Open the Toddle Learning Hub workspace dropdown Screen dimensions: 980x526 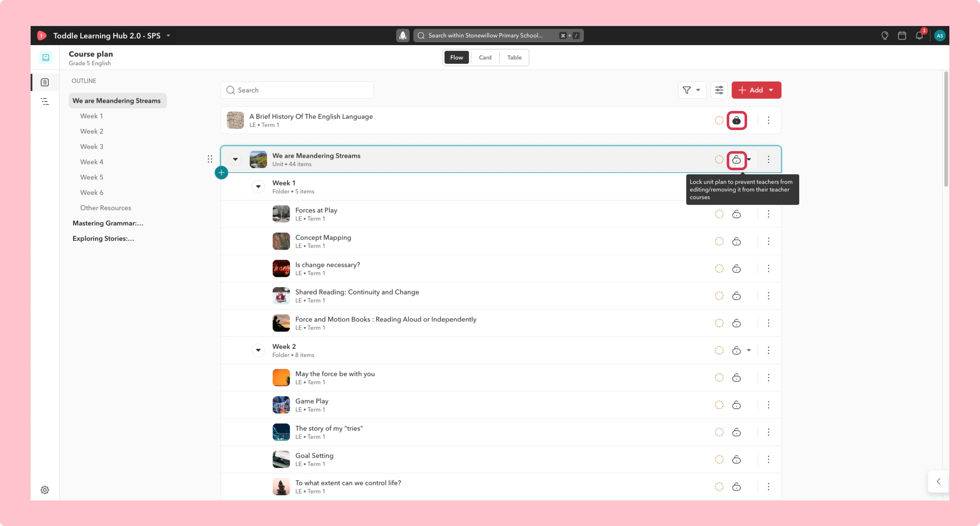[x=168, y=36]
